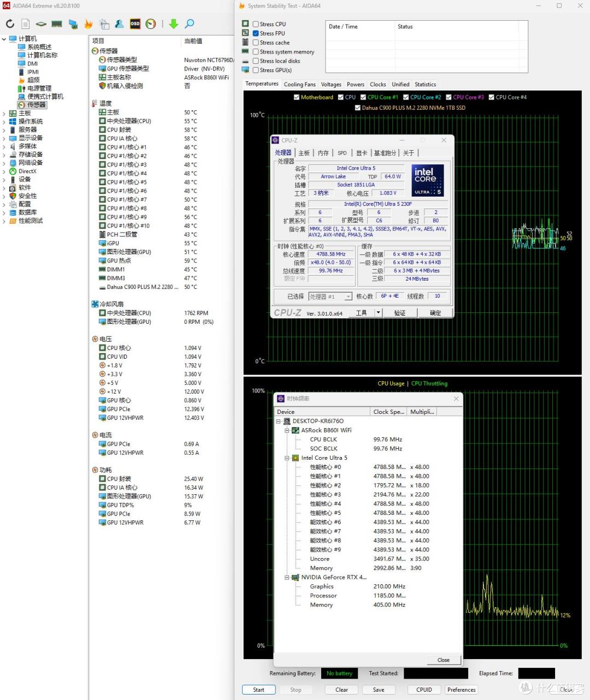The height and width of the screenshot is (700, 590).
Task: Open the CPU-Z 内存 tab
Action: click(323, 153)
